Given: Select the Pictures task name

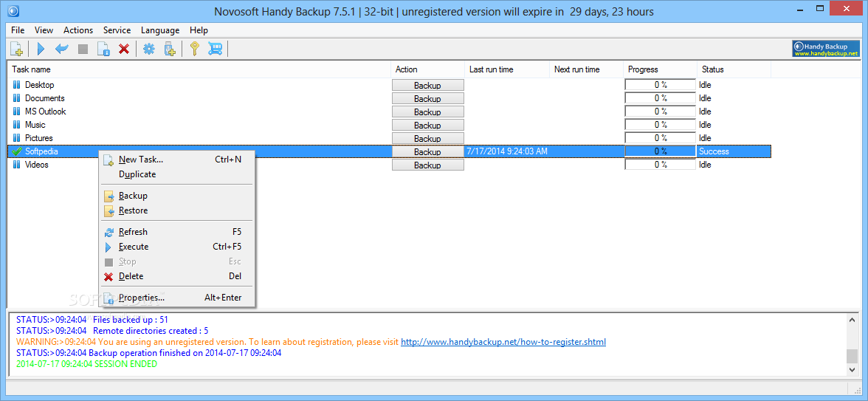Looking at the screenshot, I should coord(39,138).
